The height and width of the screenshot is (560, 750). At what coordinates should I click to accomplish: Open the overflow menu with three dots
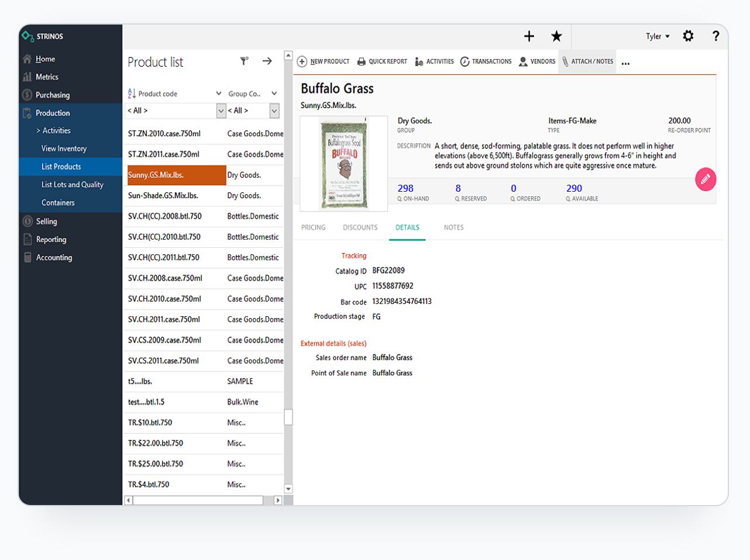tap(625, 63)
